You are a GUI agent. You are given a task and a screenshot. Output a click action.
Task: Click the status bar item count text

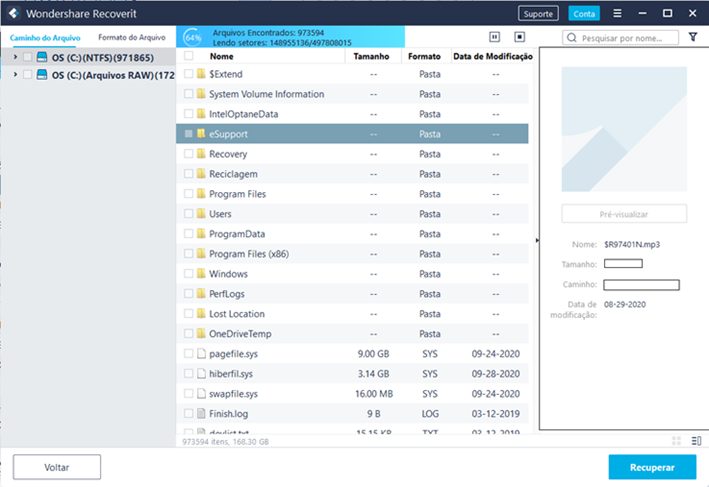pyautogui.click(x=226, y=441)
